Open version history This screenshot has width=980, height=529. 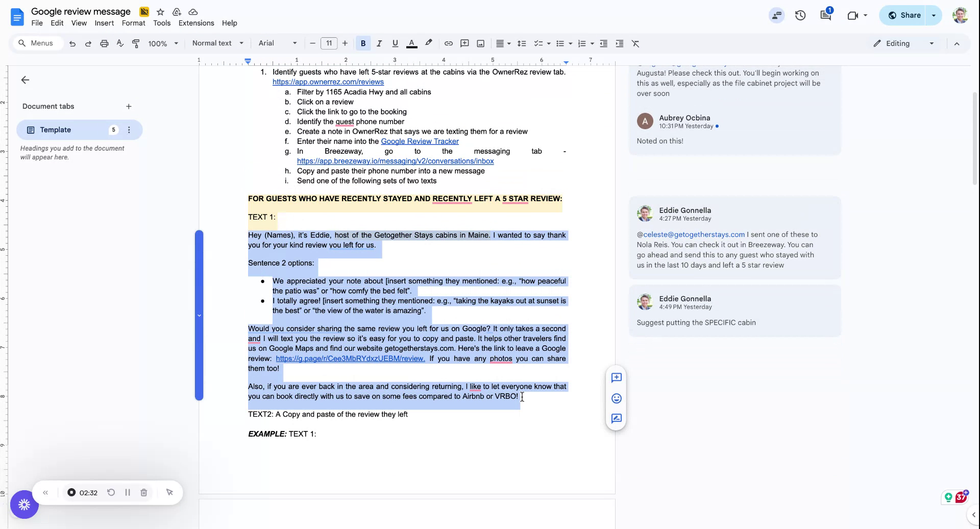[800, 15]
